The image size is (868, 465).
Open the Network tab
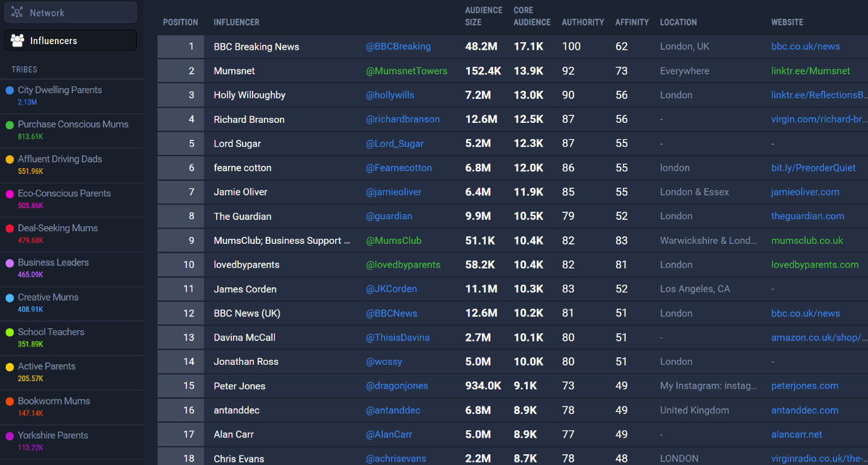click(x=71, y=13)
